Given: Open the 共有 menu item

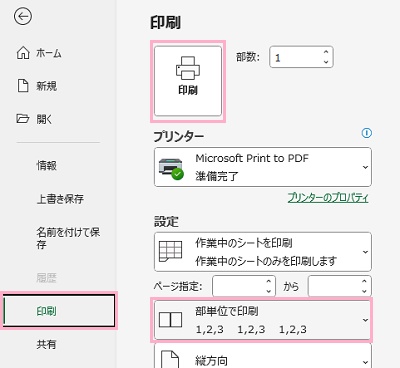Looking at the screenshot, I should tap(46, 344).
